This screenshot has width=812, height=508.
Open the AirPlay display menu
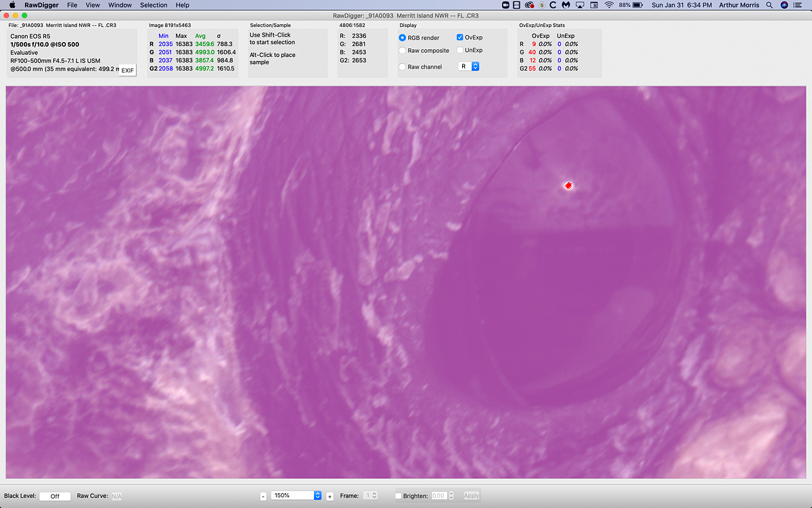[x=580, y=5]
